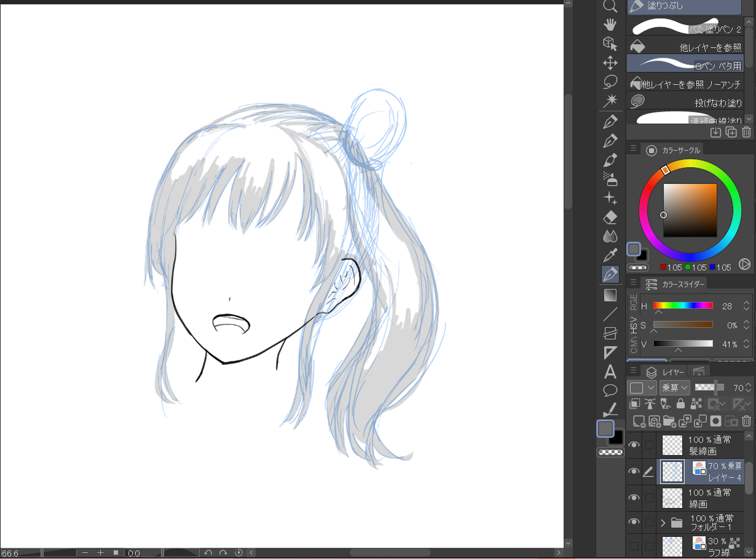The image size is (756, 559).
Task: Select the Hand move-view tool
Action: pyautogui.click(x=610, y=25)
